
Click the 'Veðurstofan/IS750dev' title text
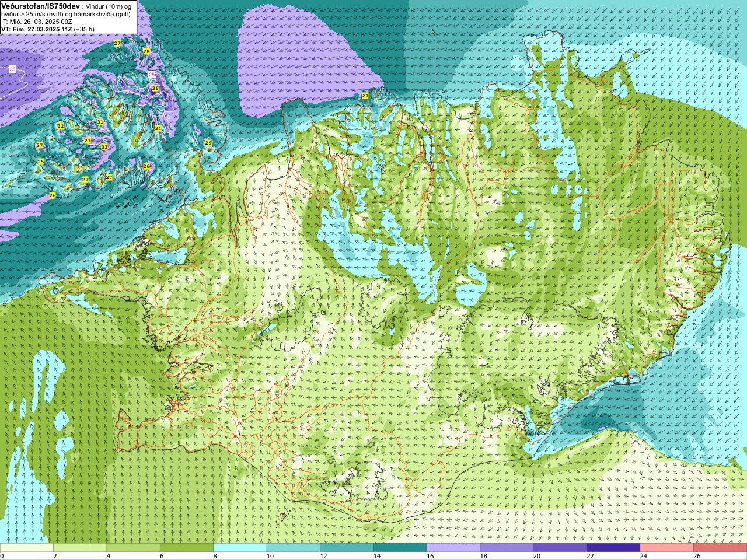pos(41,5)
